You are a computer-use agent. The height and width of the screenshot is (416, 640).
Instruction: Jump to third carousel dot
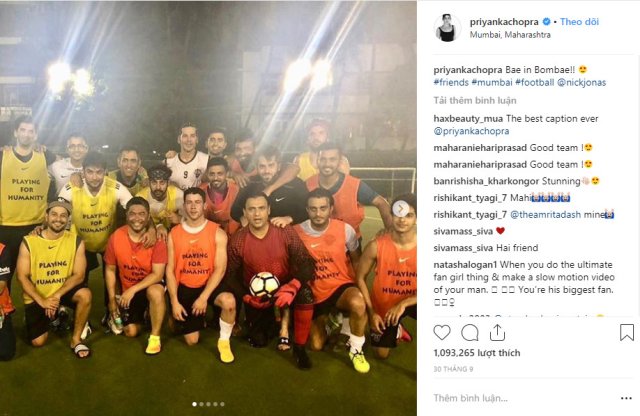pyautogui.click(x=208, y=404)
